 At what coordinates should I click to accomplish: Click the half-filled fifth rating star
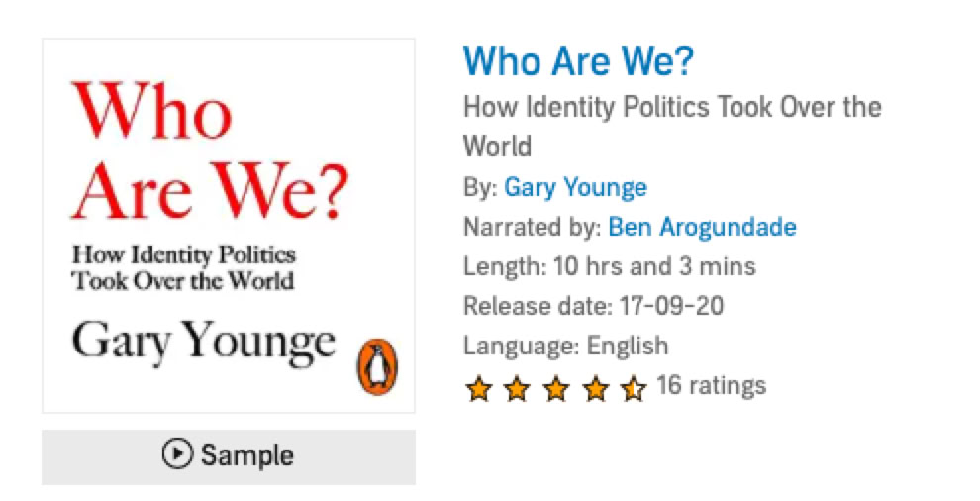coord(633,388)
